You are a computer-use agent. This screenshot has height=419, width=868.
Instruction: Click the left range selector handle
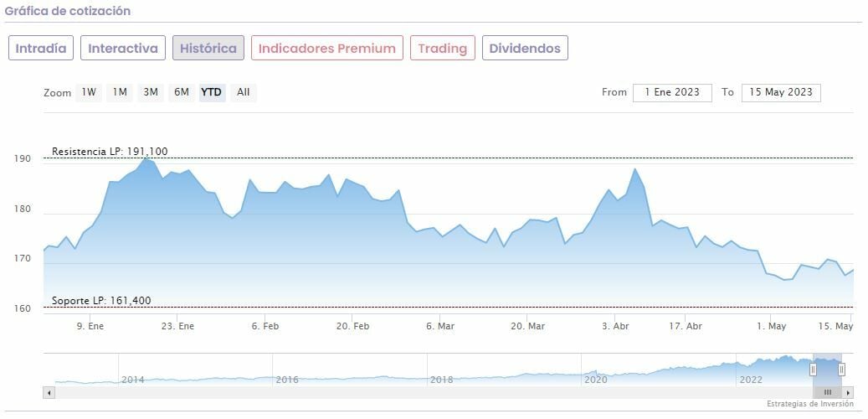tap(813, 369)
